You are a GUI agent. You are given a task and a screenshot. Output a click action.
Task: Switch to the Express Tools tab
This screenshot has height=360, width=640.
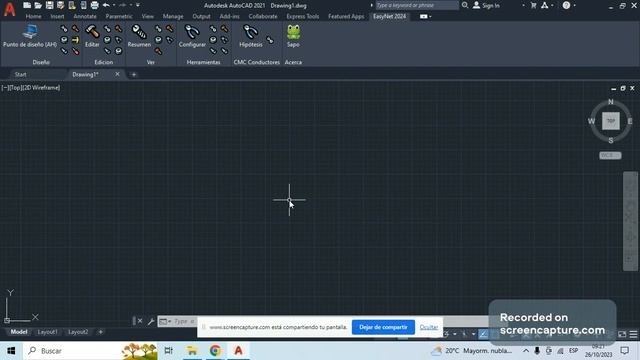(x=302, y=16)
